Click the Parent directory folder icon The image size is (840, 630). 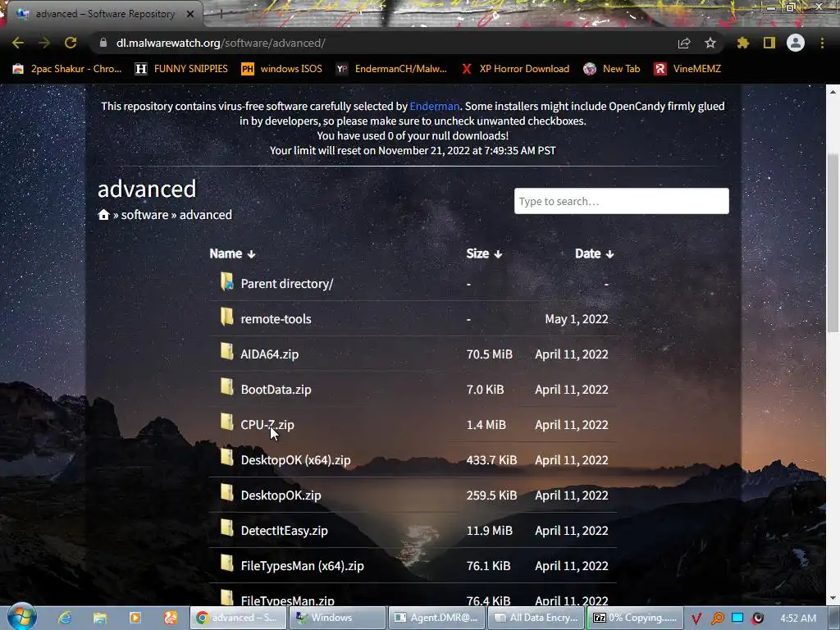(x=226, y=281)
